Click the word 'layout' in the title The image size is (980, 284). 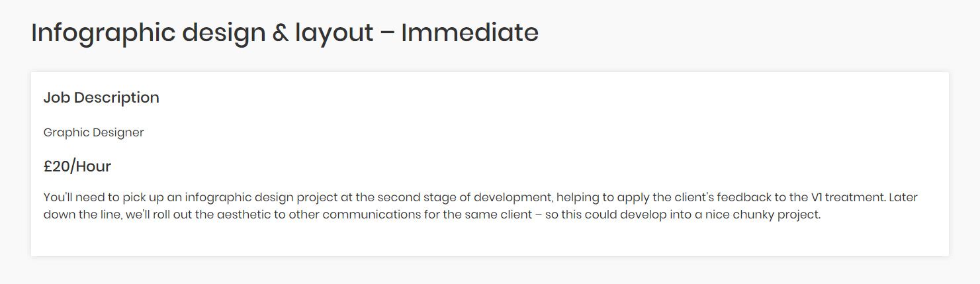(x=334, y=33)
